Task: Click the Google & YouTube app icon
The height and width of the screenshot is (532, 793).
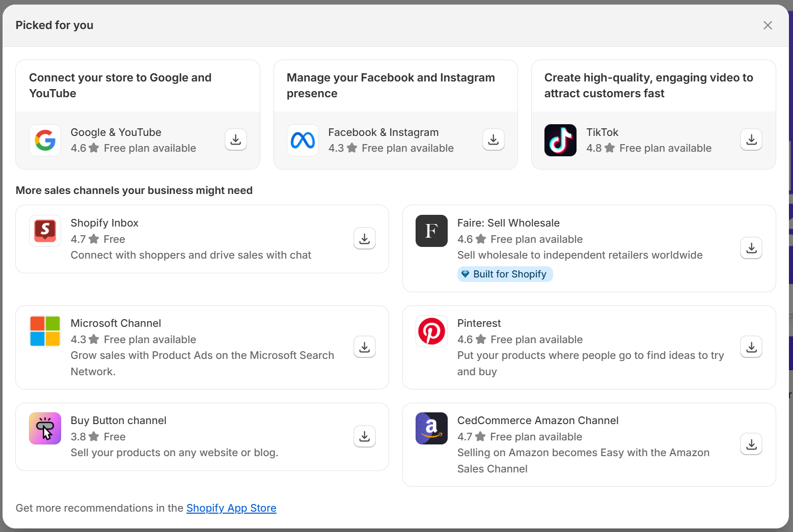Action: (45, 140)
